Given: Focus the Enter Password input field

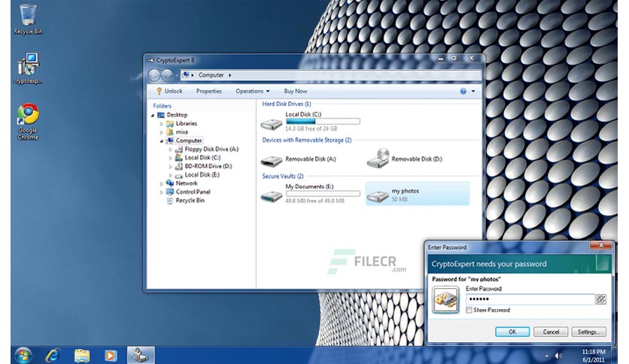Looking at the screenshot, I should pos(530,299).
